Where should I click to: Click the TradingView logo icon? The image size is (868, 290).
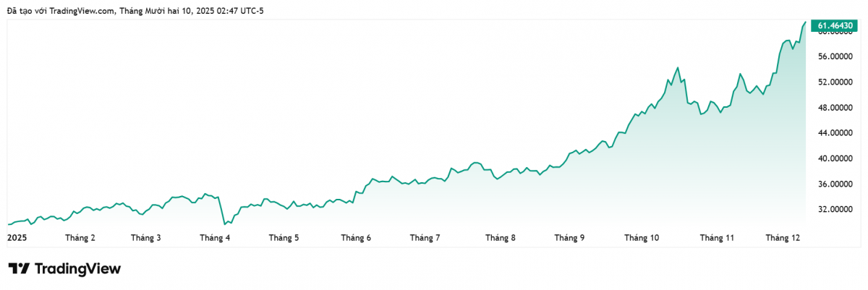[19, 269]
